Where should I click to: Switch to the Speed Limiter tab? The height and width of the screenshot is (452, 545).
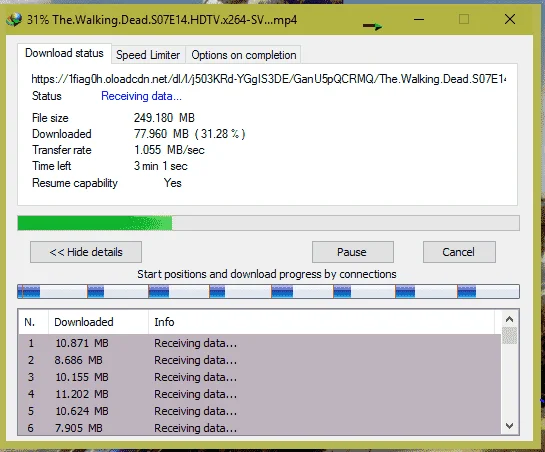[x=148, y=55]
